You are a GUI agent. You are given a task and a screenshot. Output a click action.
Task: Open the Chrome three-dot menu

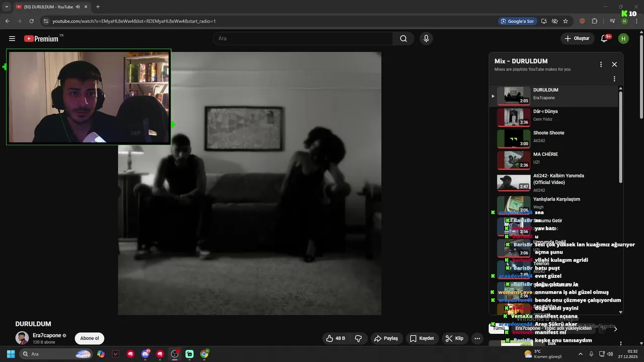(636, 21)
